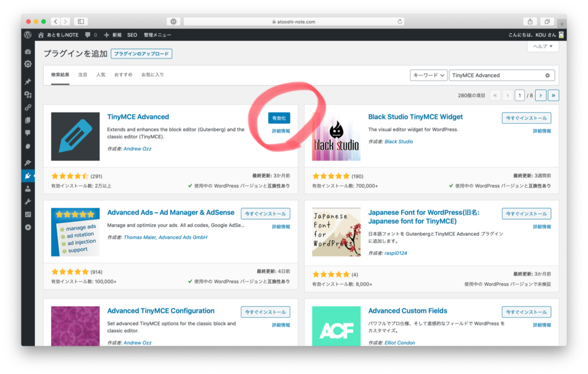Click the Safari share icon
588x374 pixels.
tap(531, 21)
